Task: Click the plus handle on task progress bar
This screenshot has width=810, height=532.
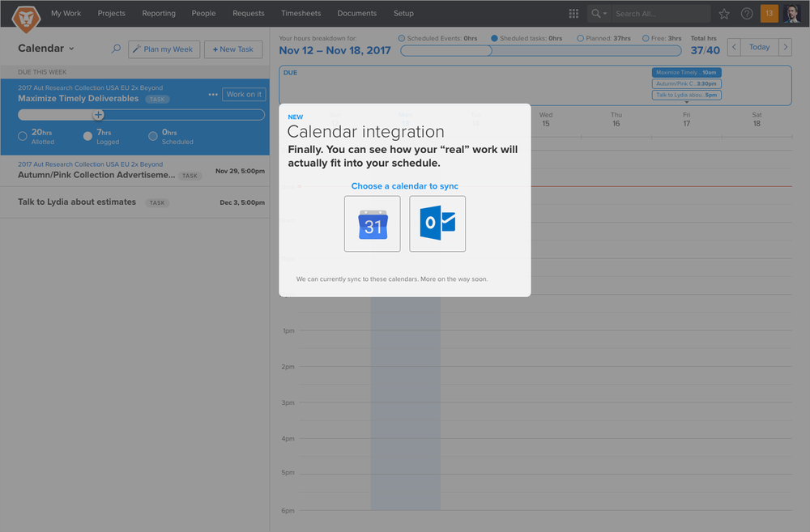Action: [x=98, y=115]
